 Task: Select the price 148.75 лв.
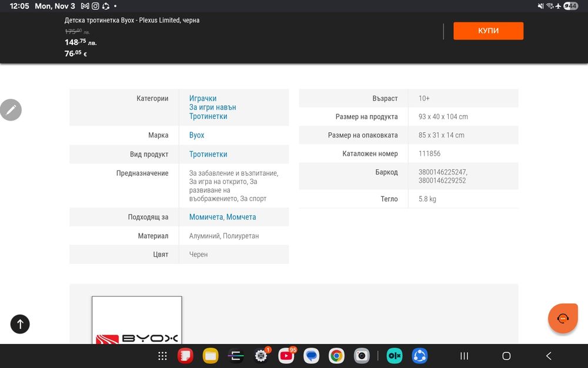tap(81, 42)
